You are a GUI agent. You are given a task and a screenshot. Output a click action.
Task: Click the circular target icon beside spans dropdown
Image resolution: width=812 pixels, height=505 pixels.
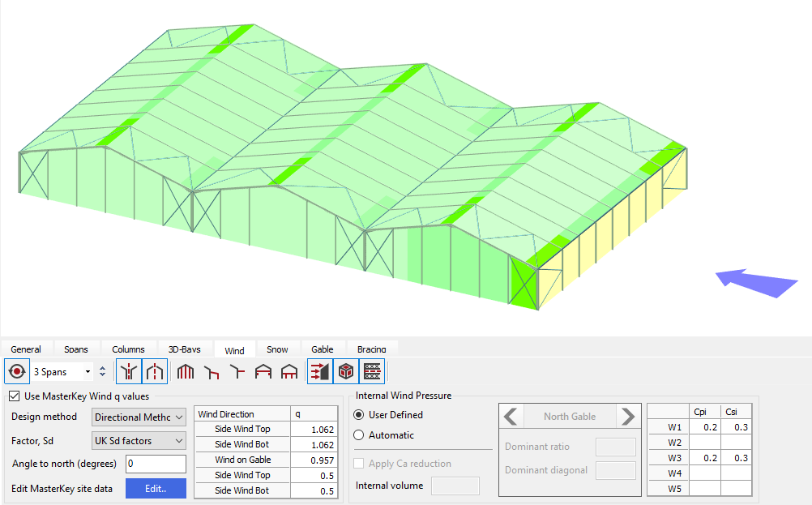pyautogui.click(x=16, y=371)
